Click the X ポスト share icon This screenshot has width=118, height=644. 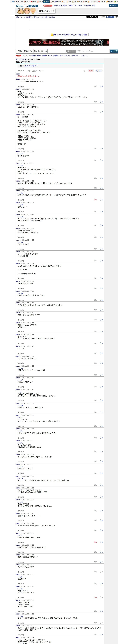click(102, 17)
